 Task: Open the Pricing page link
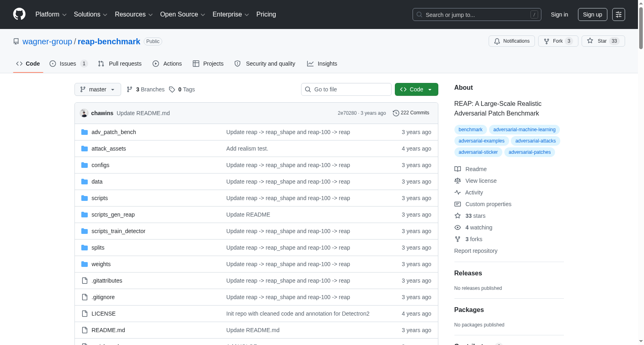click(x=266, y=14)
